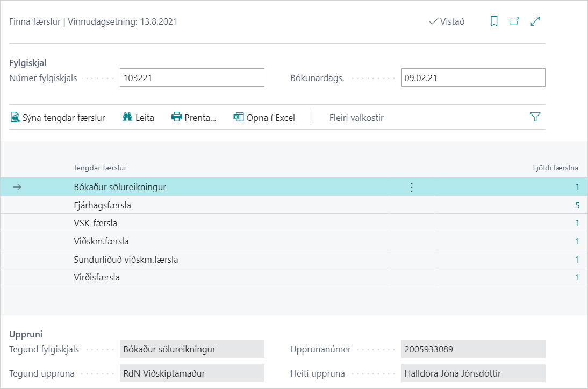Image resolution: width=588 pixels, height=389 pixels.
Task: Open the 5 entries count for Fjárhagsfærsla
Action: (x=577, y=205)
